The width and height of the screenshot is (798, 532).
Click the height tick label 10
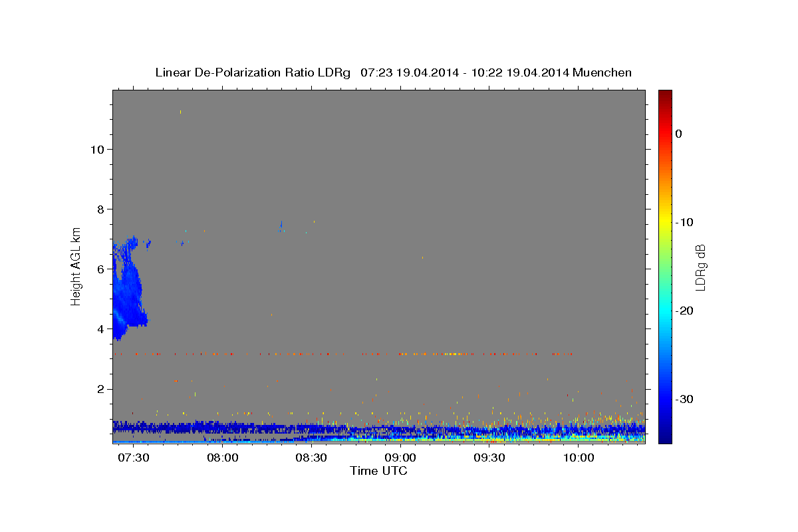[97, 149]
